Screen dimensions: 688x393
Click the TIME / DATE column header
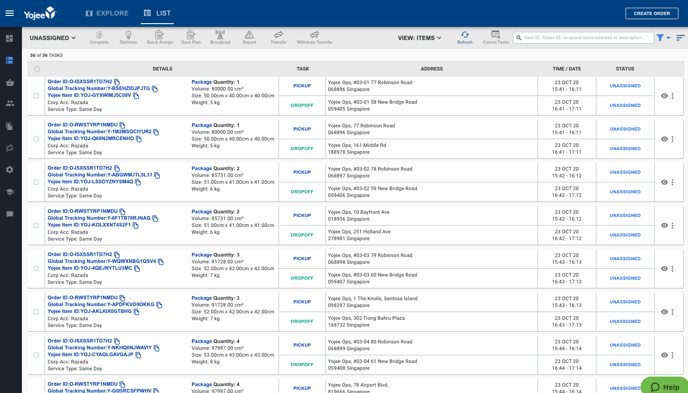click(566, 69)
